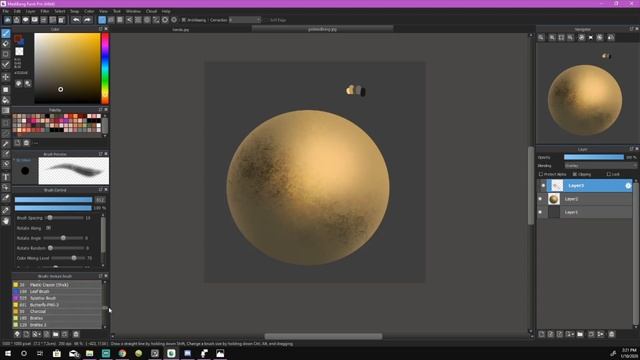Create a layer folder in Layer panel
This screenshot has width=640, height=360.
[x=580, y=334]
